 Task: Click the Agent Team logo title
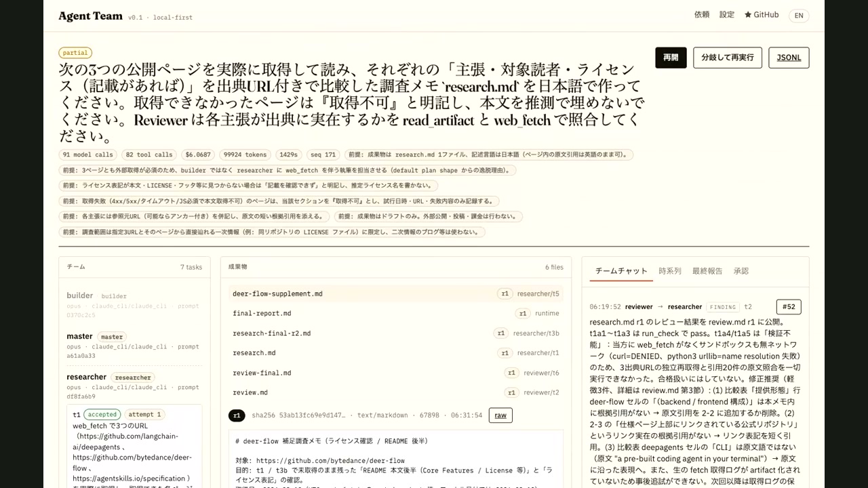(90, 16)
